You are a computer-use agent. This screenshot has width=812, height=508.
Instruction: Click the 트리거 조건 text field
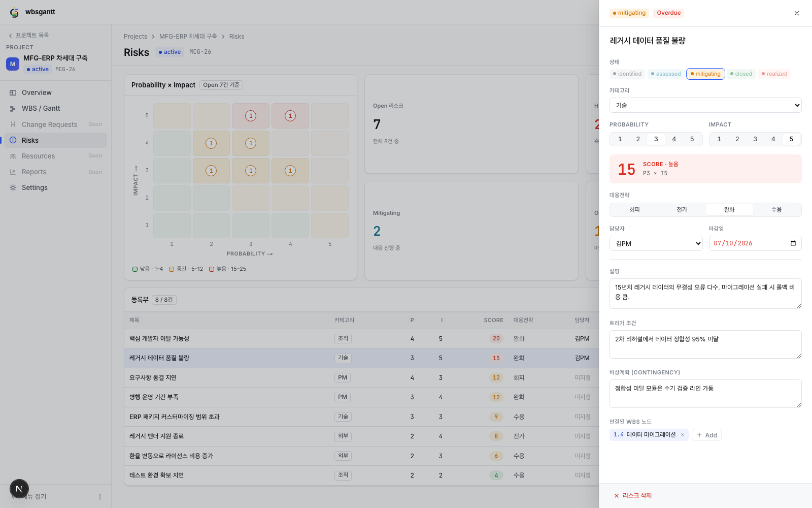pos(705,344)
